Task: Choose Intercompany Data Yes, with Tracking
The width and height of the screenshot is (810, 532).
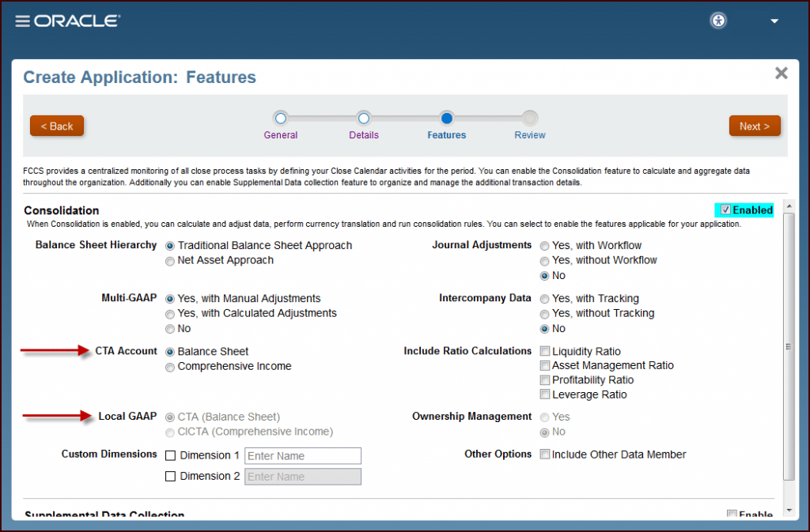Action: 544,300
